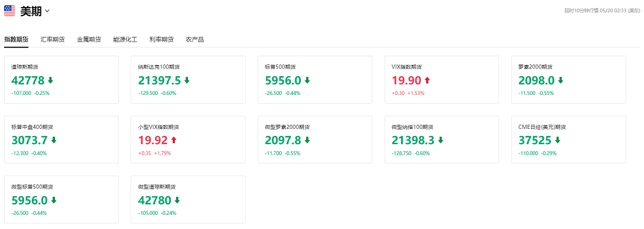This screenshot has height=229, width=644.
Task: Go to the 能源化工 tab
Action: coord(125,39)
